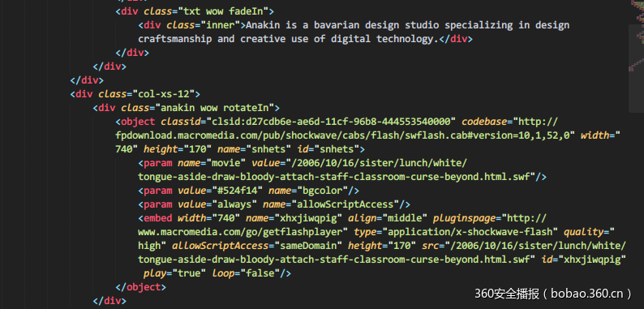
Task: Click the "170" height value in the embed tag
Action: pyautogui.click(x=402, y=246)
